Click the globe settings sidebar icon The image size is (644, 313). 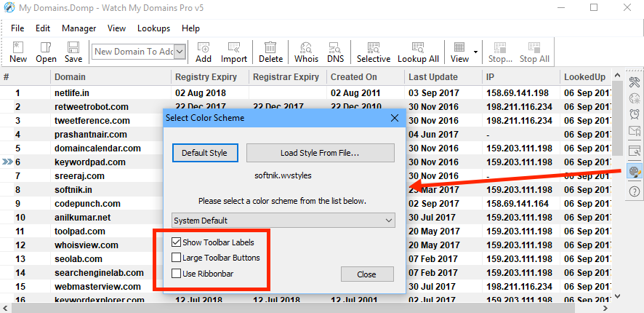pos(635,98)
